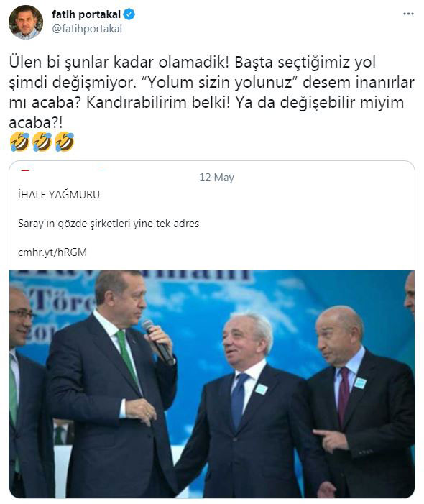Open the round profile avatar picture

25,22
